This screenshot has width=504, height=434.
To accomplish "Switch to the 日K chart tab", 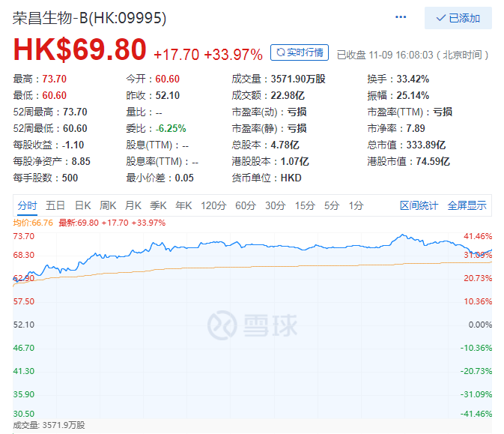I will pyautogui.click(x=82, y=205).
